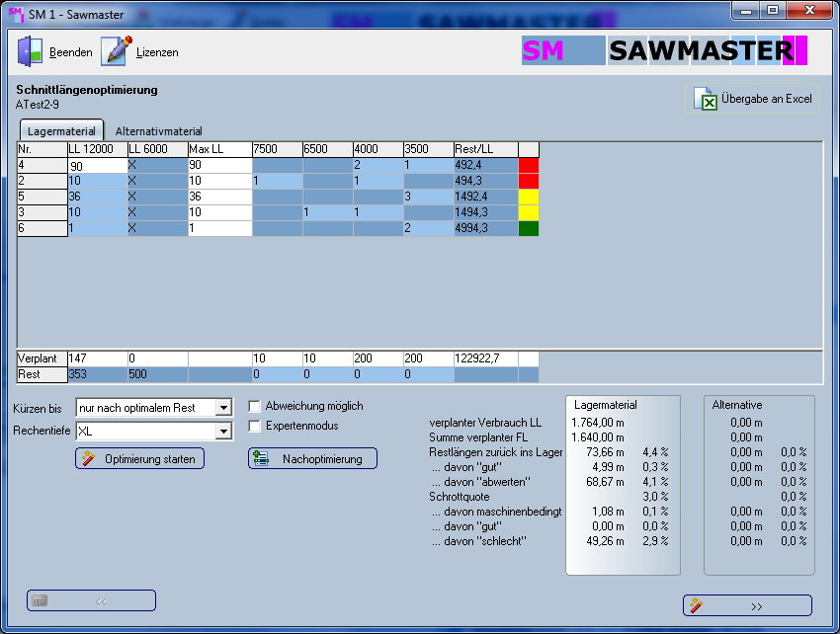Click the SM SAWMASTER logo banner
840x634 pixels.
click(664, 51)
